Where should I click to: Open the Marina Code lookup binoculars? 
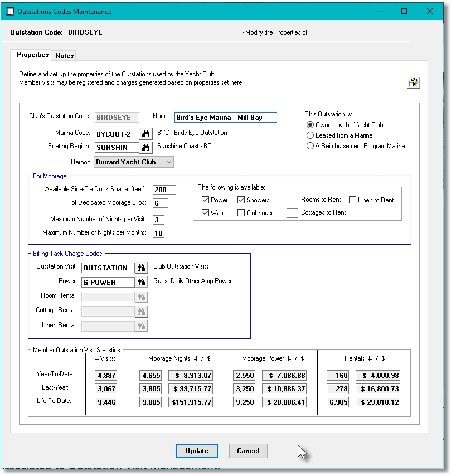(x=145, y=133)
